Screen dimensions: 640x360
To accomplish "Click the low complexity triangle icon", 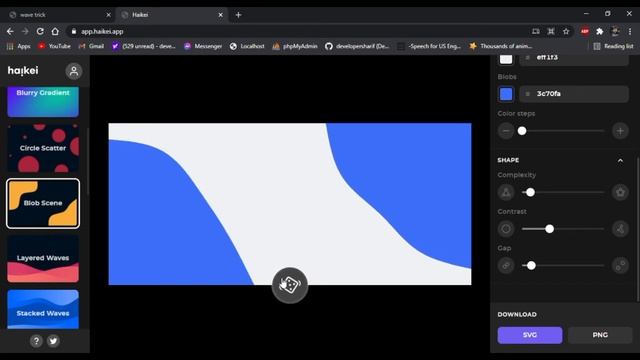I will 506,192.
